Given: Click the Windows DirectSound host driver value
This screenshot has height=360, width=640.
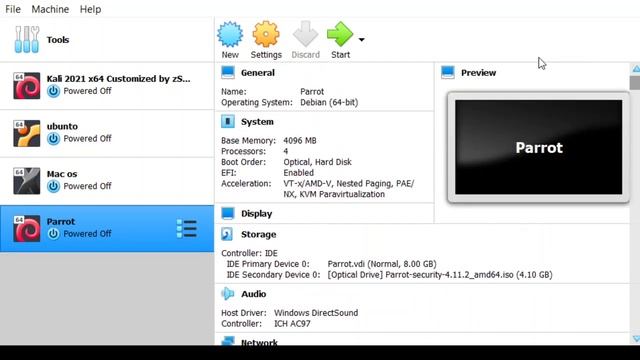Looking at the screenshot, I should point(316,313).
